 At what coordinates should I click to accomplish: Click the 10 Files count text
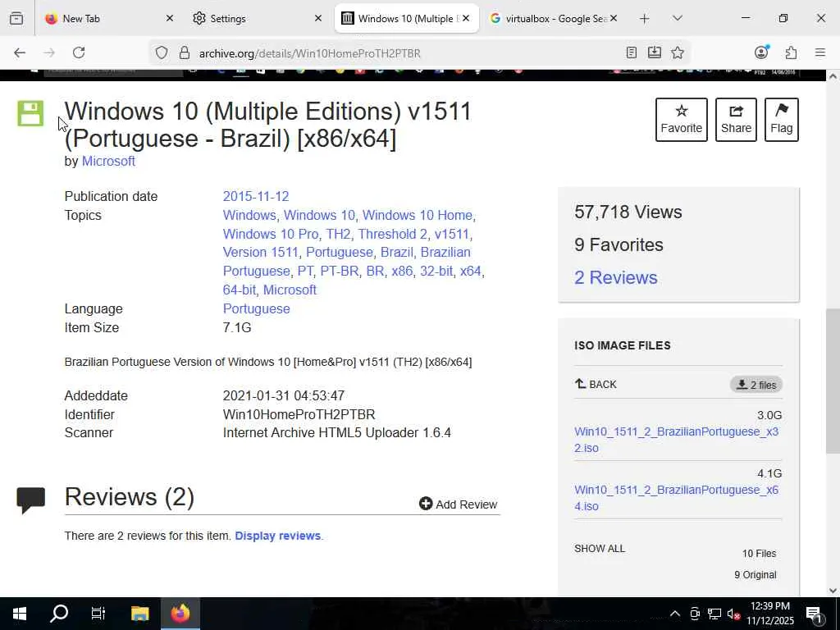click(x=759, y=554)
